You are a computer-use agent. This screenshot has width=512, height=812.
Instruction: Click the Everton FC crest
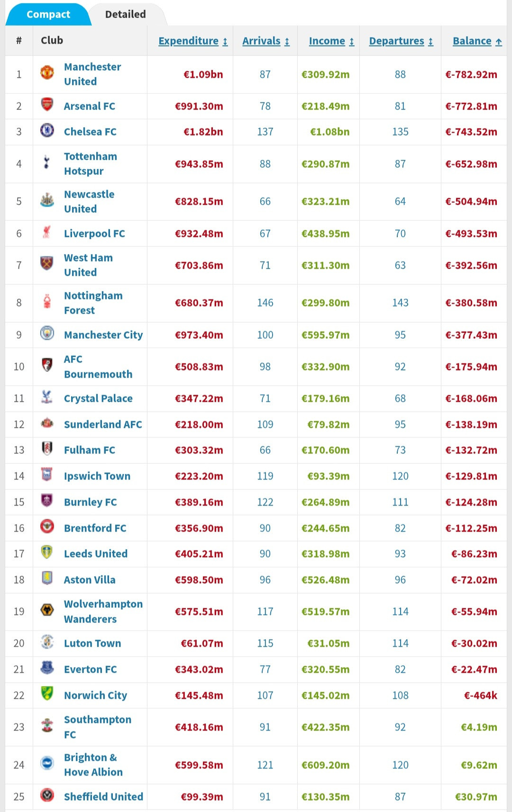pyautogui.click(x=47, y=668)
